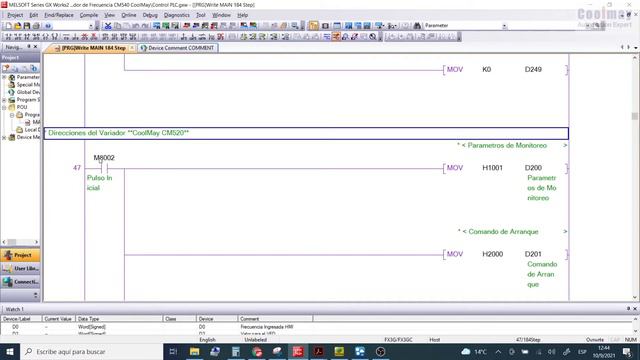Close the Navigation panel
640x360 pixels.
coord(36,47)
